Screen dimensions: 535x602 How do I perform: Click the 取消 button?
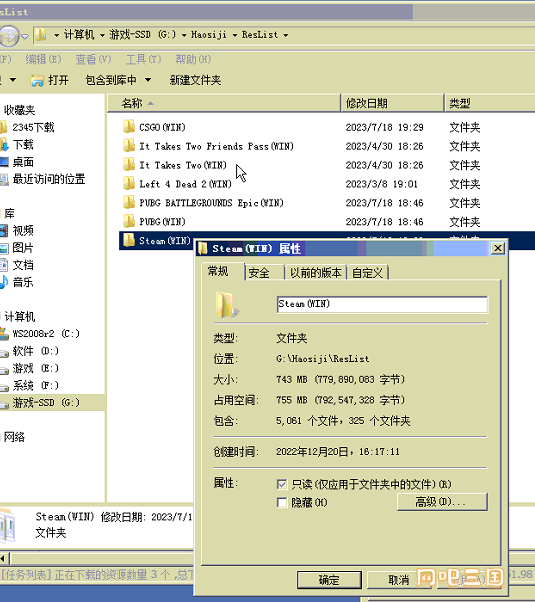point(398,580)
